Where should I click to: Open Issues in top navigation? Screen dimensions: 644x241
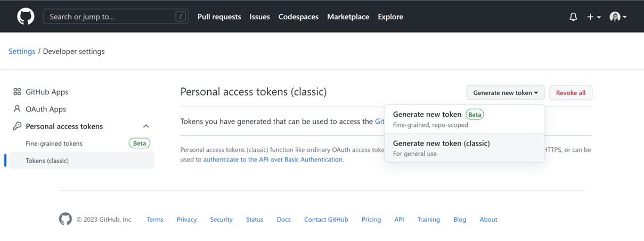259,17
